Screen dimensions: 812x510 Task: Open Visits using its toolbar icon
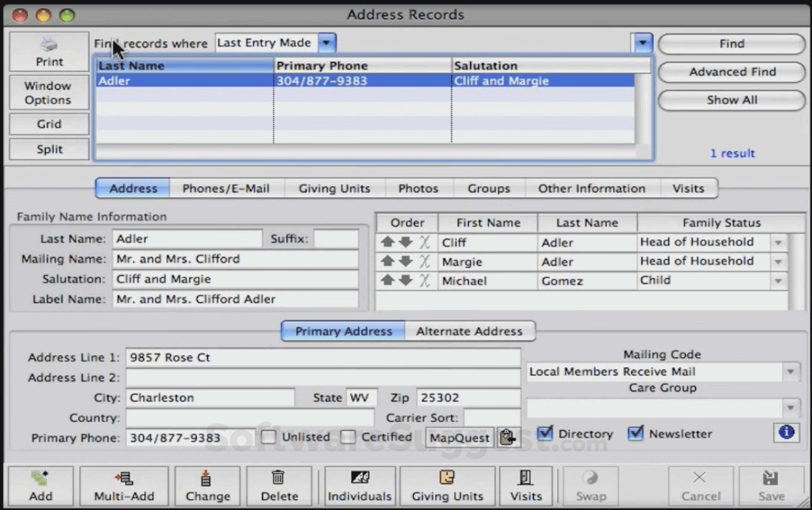[526, 478]
